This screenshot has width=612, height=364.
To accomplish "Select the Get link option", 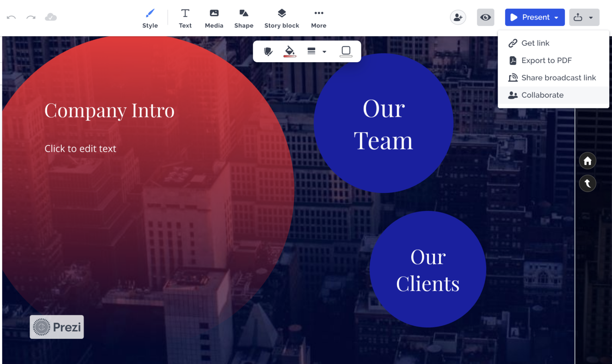I will pyautogui.click(x=535, y=43).
